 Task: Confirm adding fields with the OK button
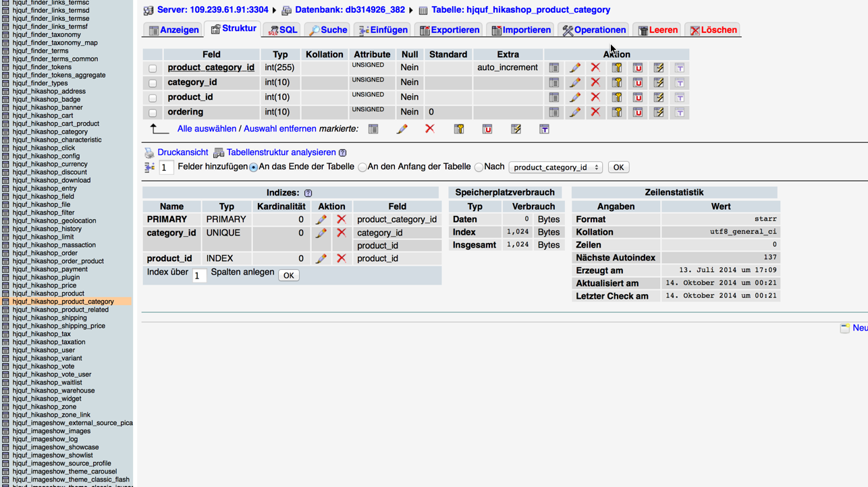(618, 167)
